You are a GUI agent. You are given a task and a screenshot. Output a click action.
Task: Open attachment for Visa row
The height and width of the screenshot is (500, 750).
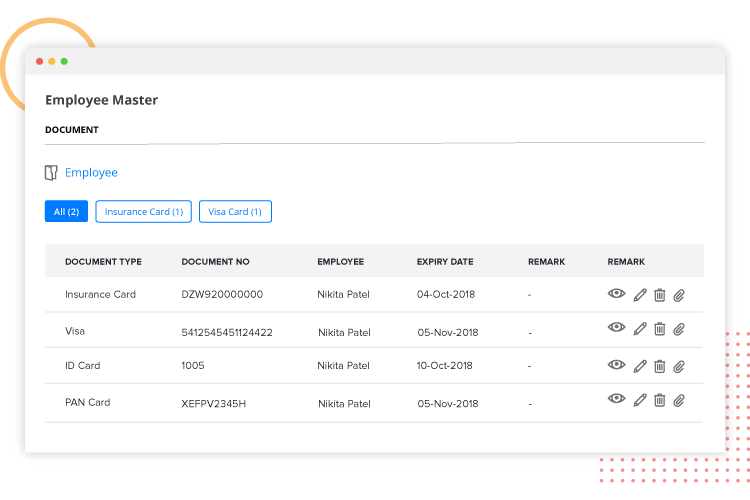coord(679,329)
